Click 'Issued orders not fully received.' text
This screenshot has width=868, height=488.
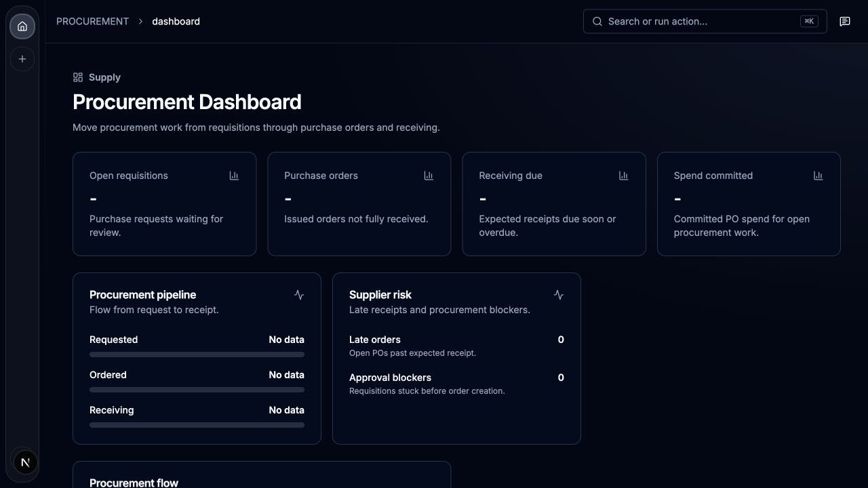(x=356, y=219)
